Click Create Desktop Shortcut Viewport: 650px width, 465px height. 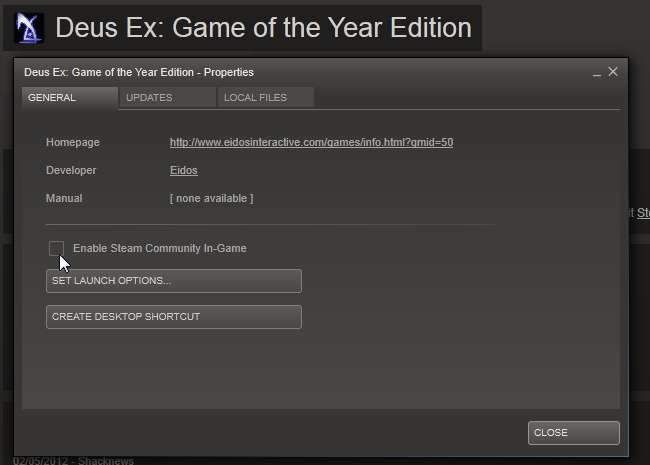pos(174,317)
